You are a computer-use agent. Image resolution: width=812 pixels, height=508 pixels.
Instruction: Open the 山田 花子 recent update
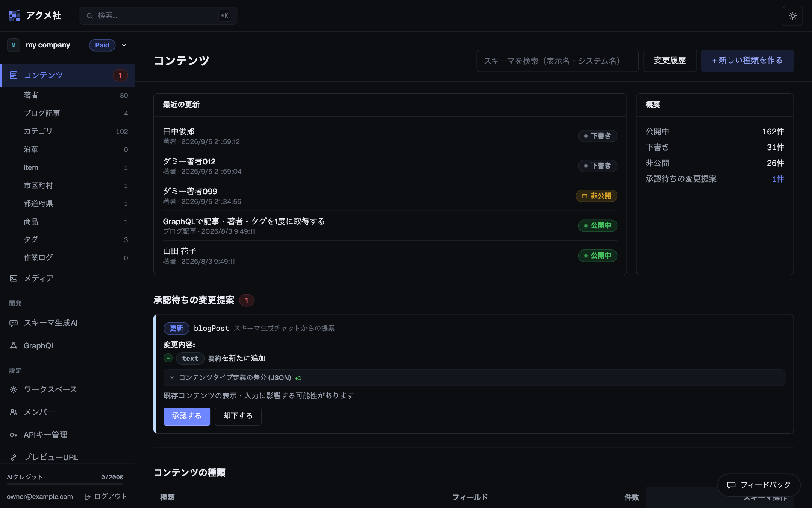tap(390, 256)
